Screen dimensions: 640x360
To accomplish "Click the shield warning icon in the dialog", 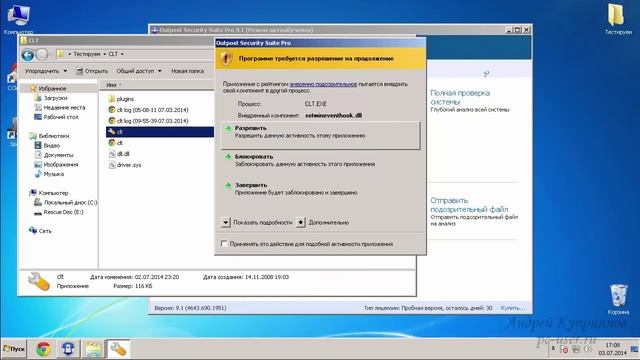I will [x=227, y=59].
